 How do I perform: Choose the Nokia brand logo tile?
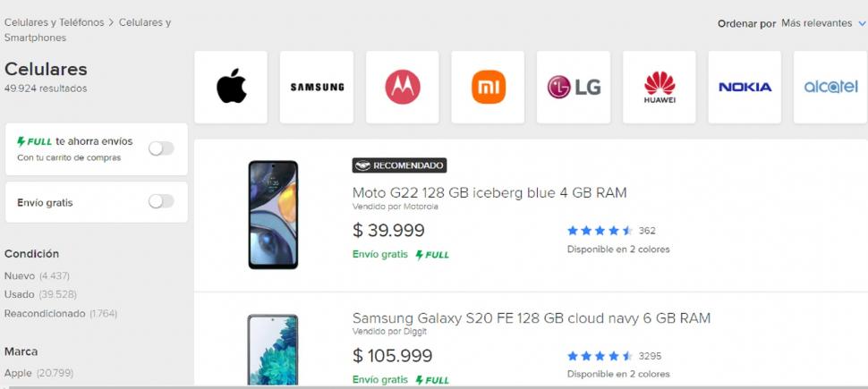coord(745,87)
